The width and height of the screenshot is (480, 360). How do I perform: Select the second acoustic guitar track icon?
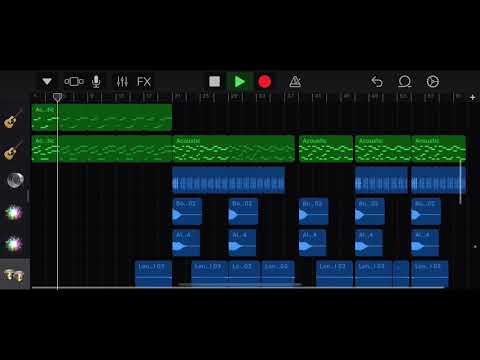pyautogui.click(x=13, y=150)
